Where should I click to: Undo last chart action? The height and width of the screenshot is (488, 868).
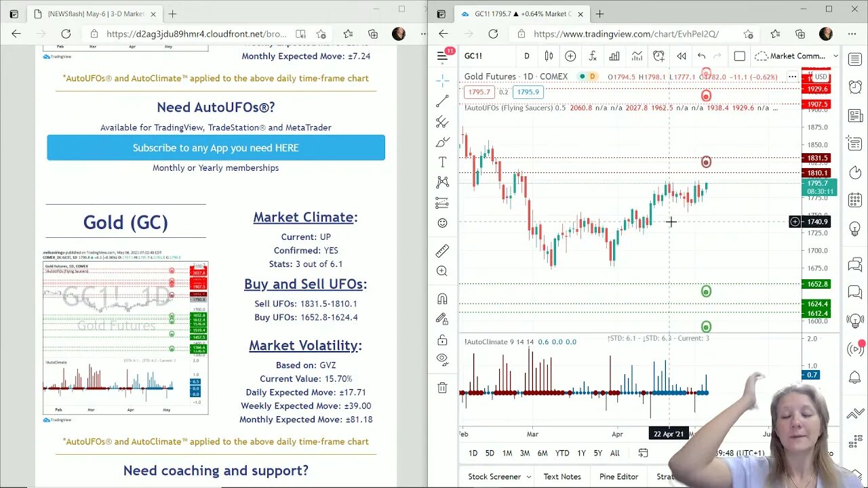[x=702, y=56]
